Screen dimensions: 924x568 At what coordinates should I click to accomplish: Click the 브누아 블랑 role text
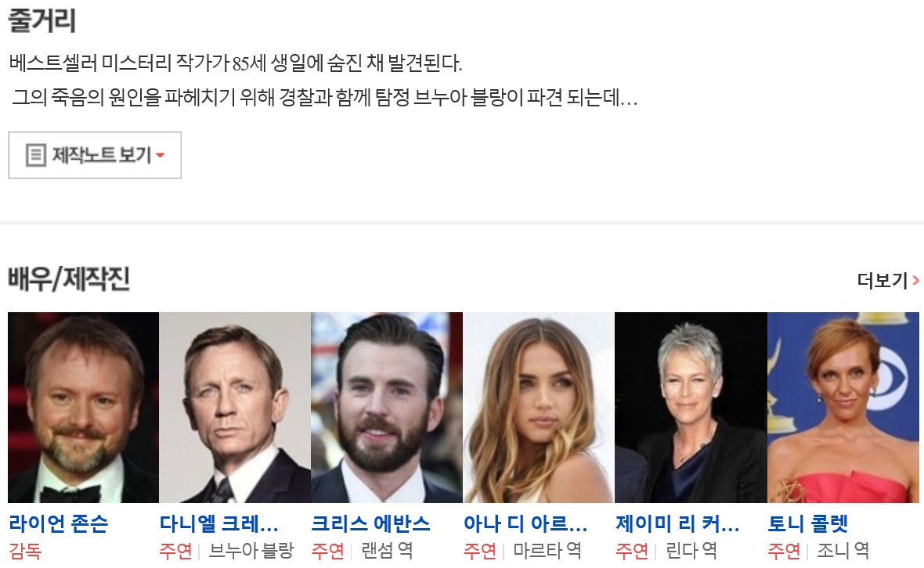click(251, 551)
